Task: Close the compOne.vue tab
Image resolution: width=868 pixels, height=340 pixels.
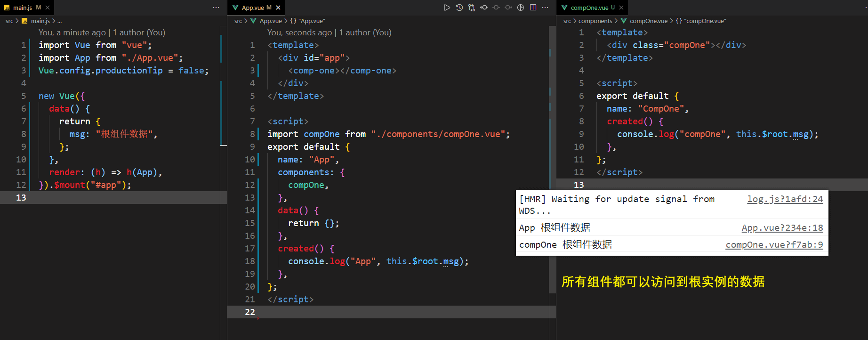Action: pyautogui.click(x=621, y=8)
